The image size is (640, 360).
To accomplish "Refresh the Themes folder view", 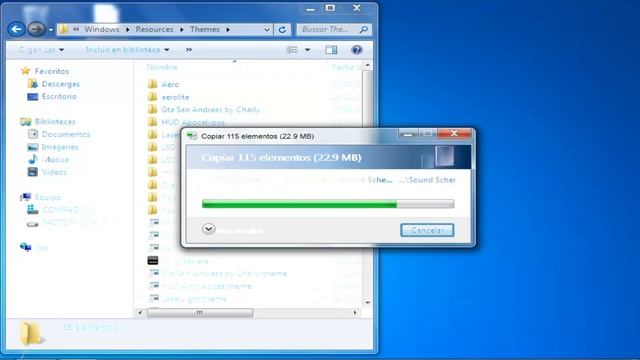I will (282, 30).
